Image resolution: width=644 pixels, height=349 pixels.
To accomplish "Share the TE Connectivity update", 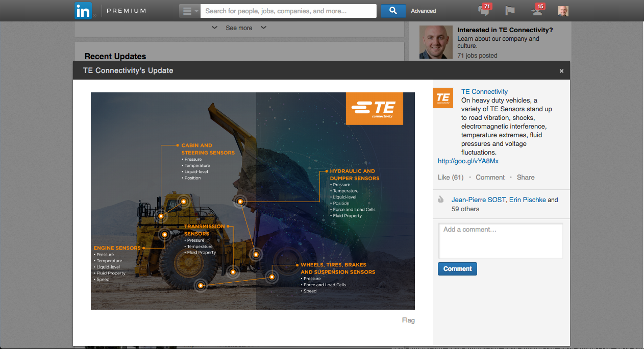I will point(526,178).
